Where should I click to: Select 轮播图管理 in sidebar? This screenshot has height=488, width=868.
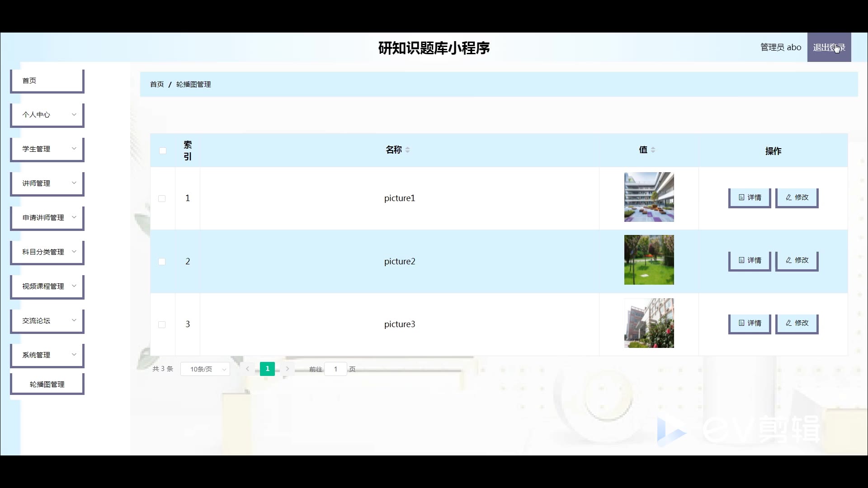[x=47, y=384]
